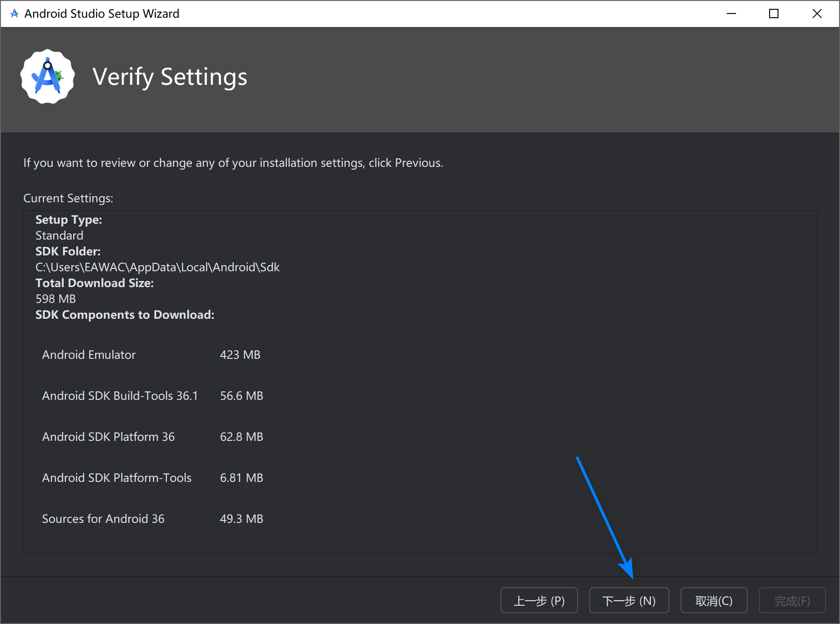This screenshot has width=840, height=624.
Task: Click the Verify Settings heading
Action: point(170,77)
